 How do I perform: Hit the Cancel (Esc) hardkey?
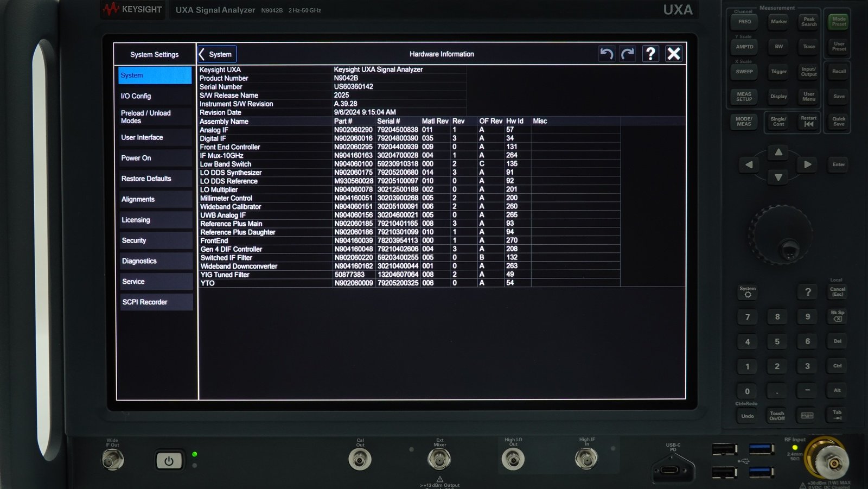click(x=838, y=292)
